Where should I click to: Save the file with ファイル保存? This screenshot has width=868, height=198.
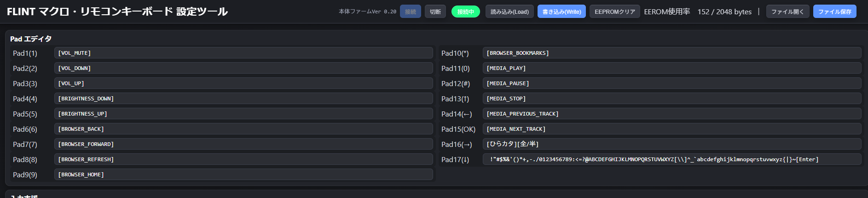[x=834, y=12]
